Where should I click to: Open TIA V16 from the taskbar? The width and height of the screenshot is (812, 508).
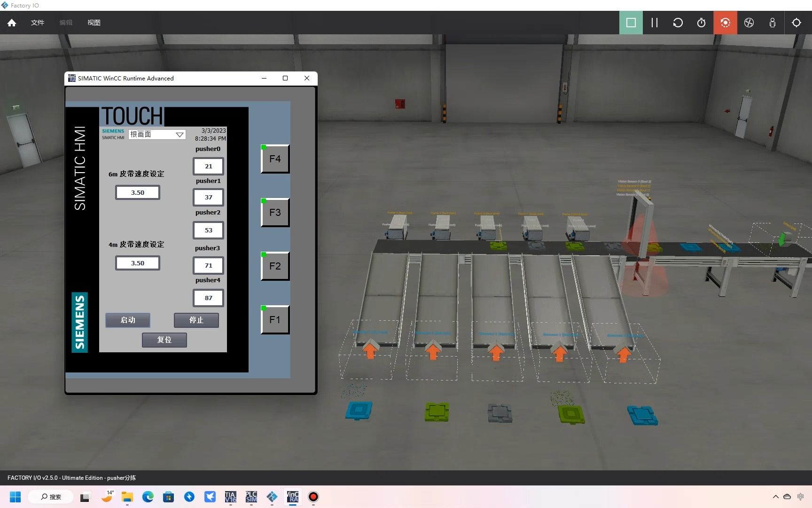coord(230,497)
